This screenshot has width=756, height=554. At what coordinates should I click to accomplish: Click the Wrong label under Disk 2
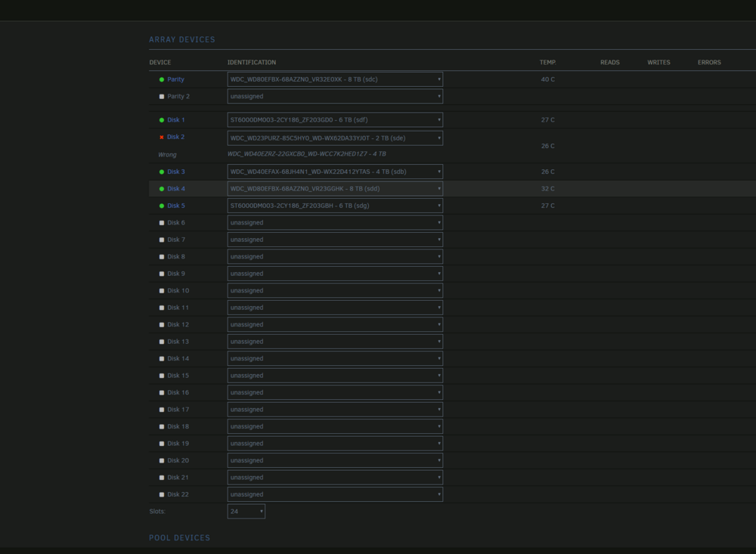click(167, 155)
